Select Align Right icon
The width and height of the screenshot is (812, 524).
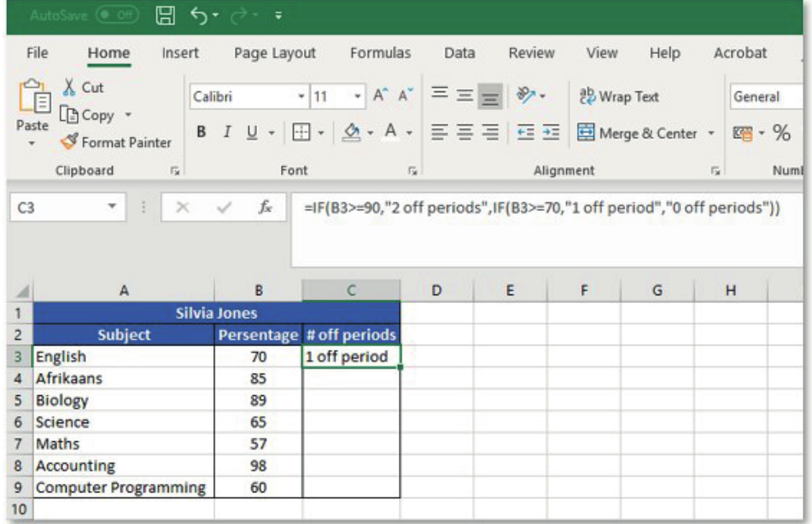click(490, 132)
